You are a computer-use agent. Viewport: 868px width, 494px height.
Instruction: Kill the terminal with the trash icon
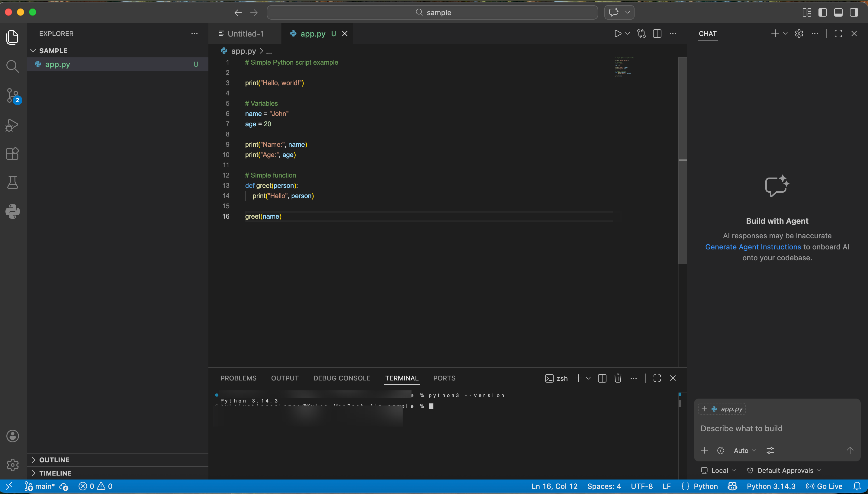(618, 378)
